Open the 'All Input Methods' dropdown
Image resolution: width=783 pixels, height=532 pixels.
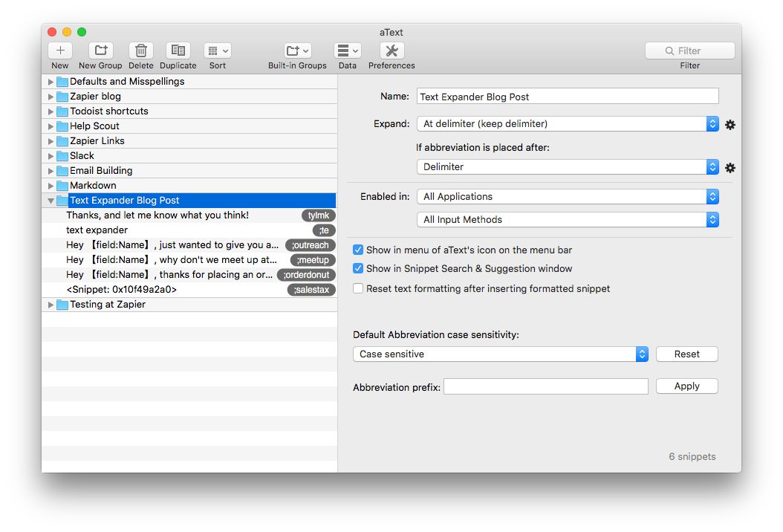point(568,220)
